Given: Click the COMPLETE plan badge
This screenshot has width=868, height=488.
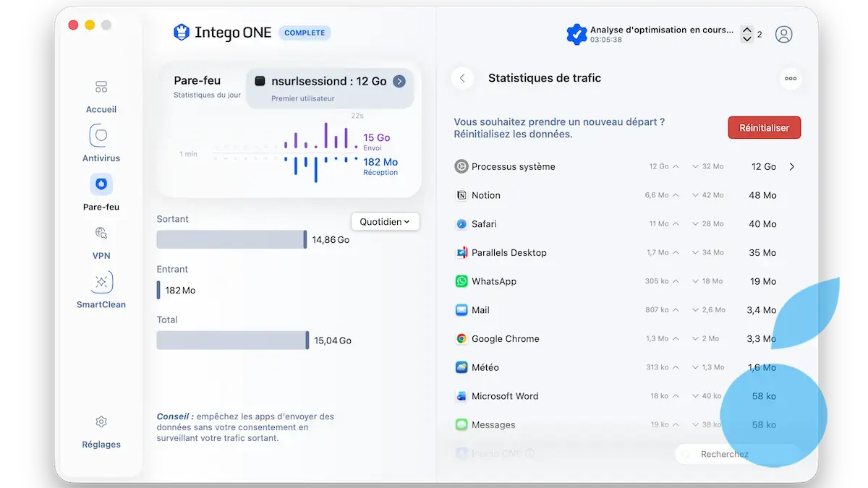Looking at the screenshot, I should 305,33.
